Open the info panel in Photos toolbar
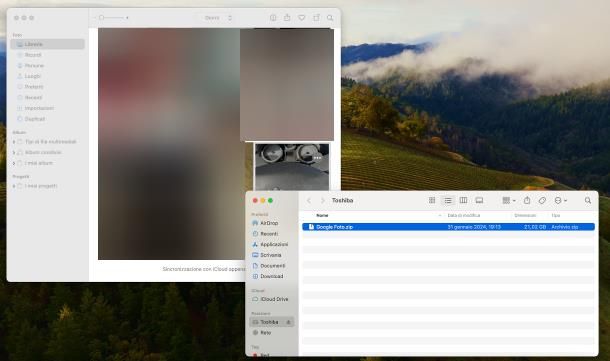 [x=273, y=18]
